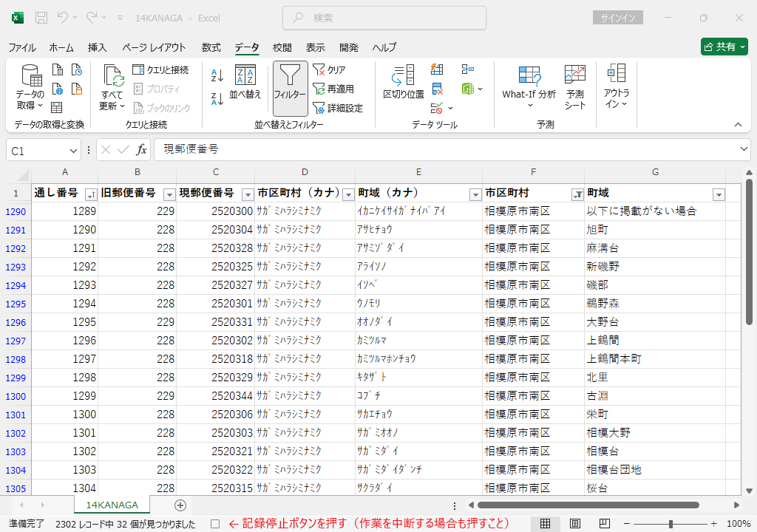Click the macro record icon in status bar

coord(215,524)
